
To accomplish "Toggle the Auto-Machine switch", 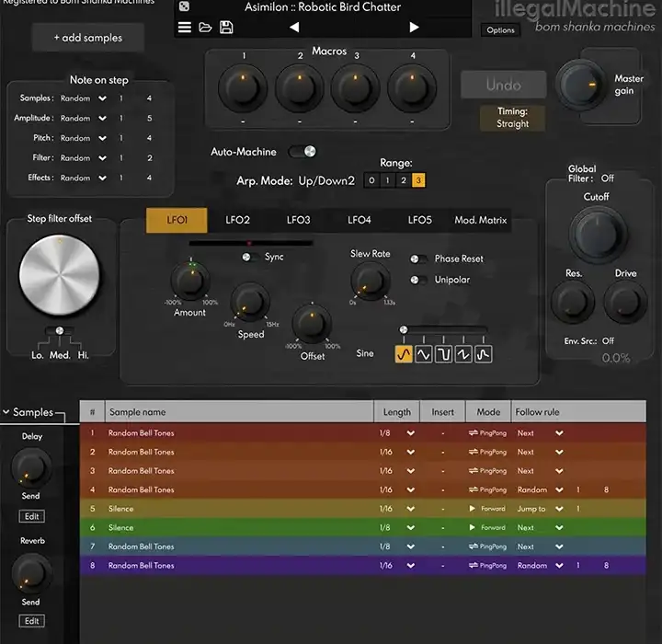I will tap(302, 151).
